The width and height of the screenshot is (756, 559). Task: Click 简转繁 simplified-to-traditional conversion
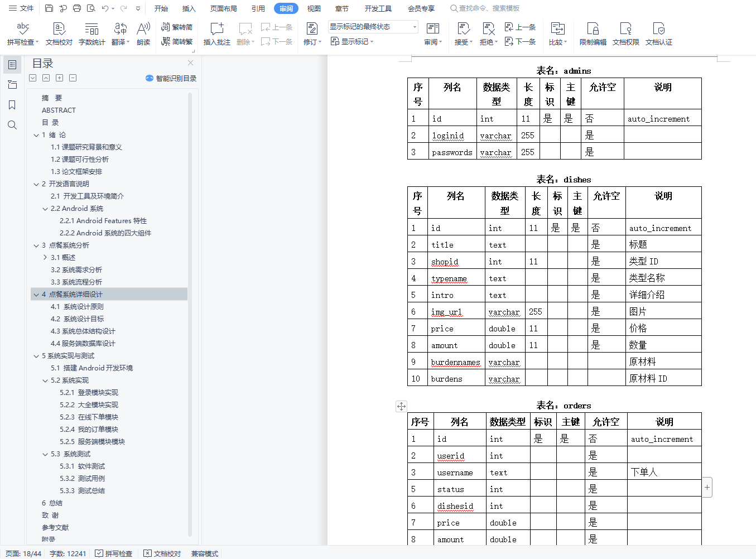[177, 41]
